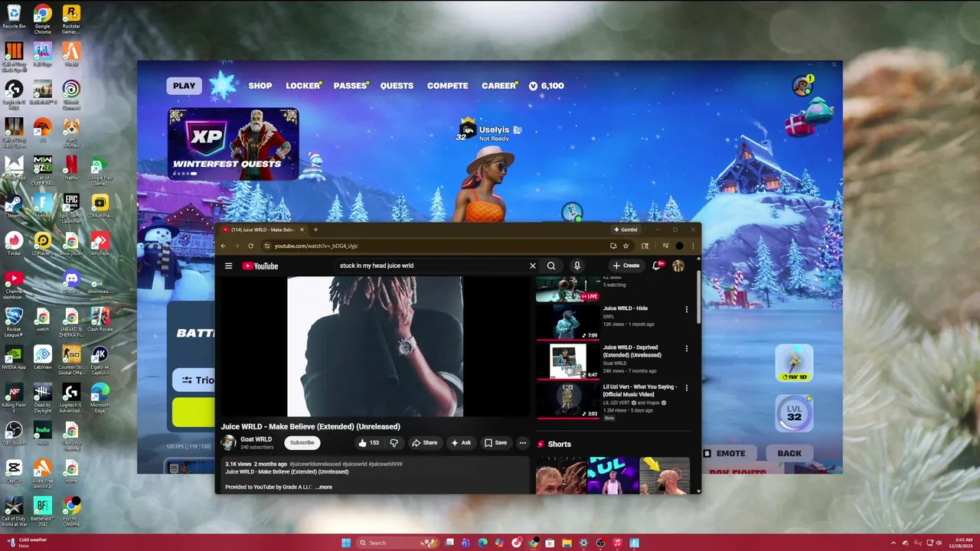The height and width of the screenshot is (551, 980).
Task: Open a new Chrome tab
Action: pyautogui.click(x=315, y=230)
